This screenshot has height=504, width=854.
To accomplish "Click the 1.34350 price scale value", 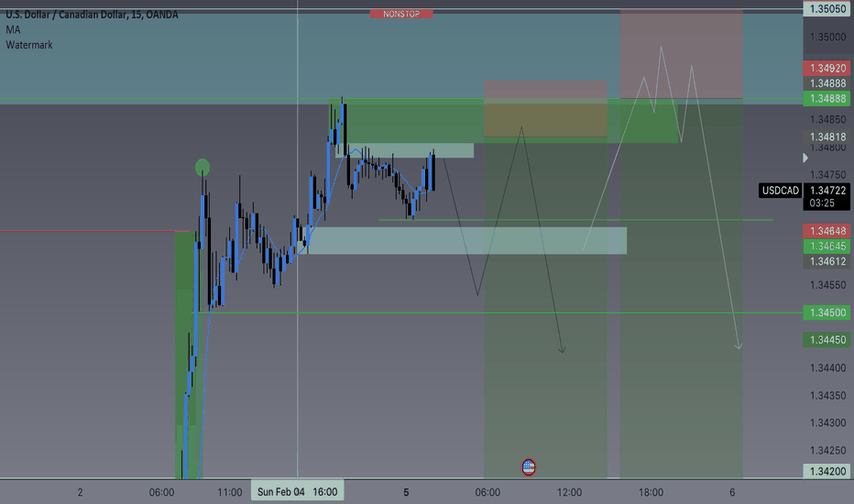I will (827, 396).
